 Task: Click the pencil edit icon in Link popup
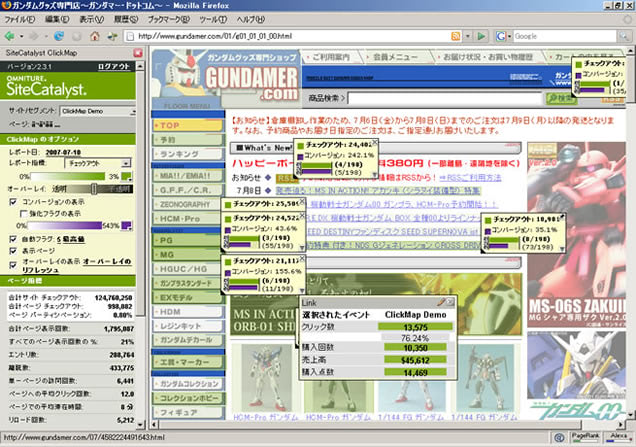pyautogui.click(x=441, y=302)
